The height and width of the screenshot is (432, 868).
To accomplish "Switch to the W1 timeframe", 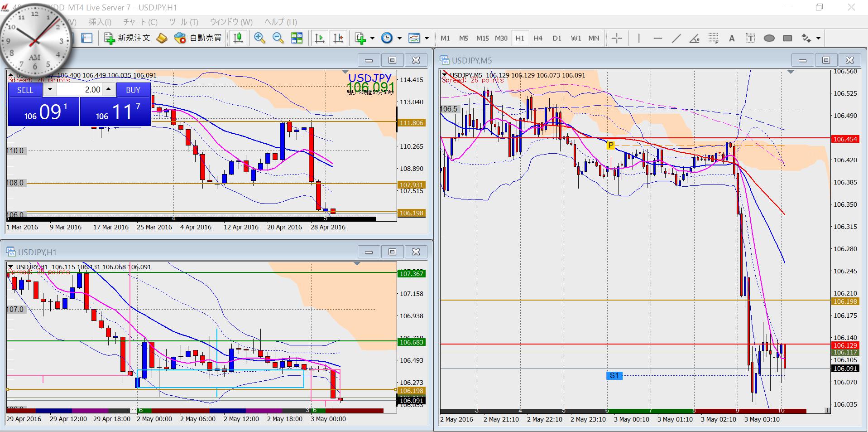I will (x=575, y=38).
